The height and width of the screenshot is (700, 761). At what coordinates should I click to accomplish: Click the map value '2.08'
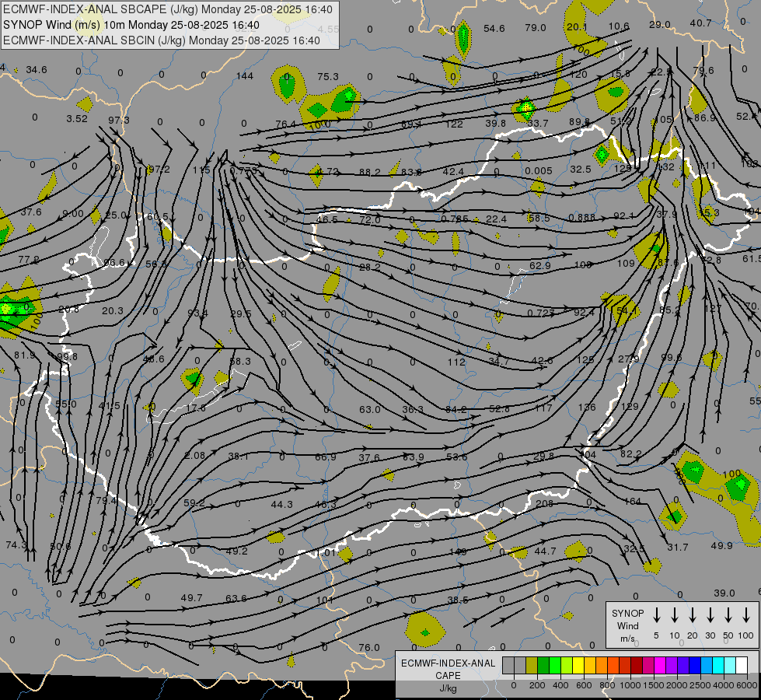[x=195, y=456]
